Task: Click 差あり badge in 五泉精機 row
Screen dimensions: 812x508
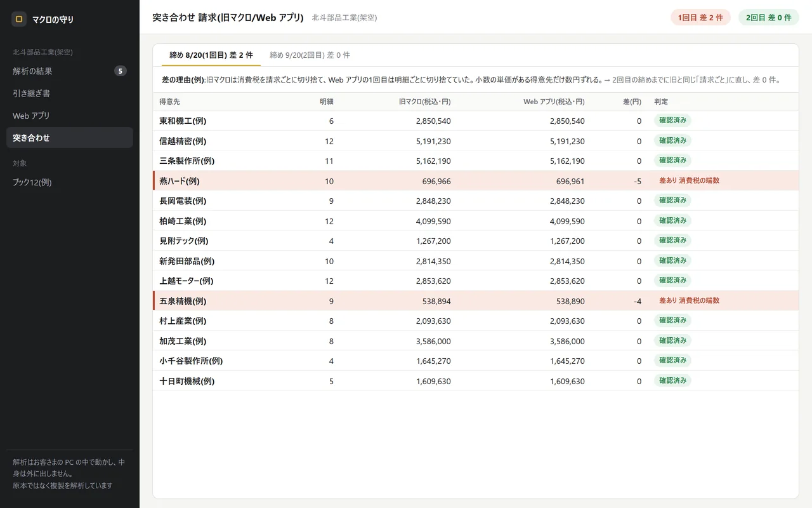Action: (x=690, y=300)
